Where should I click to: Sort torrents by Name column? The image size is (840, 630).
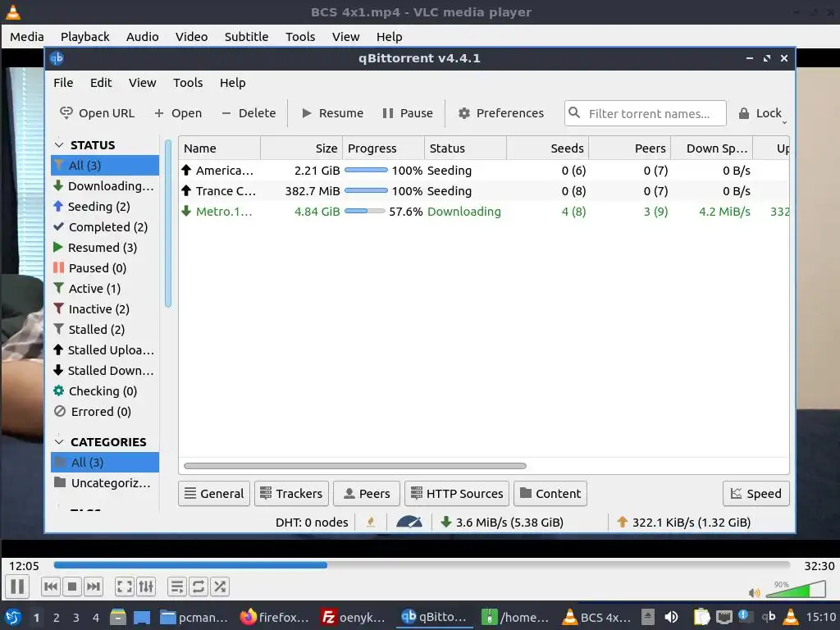(220, 148)
